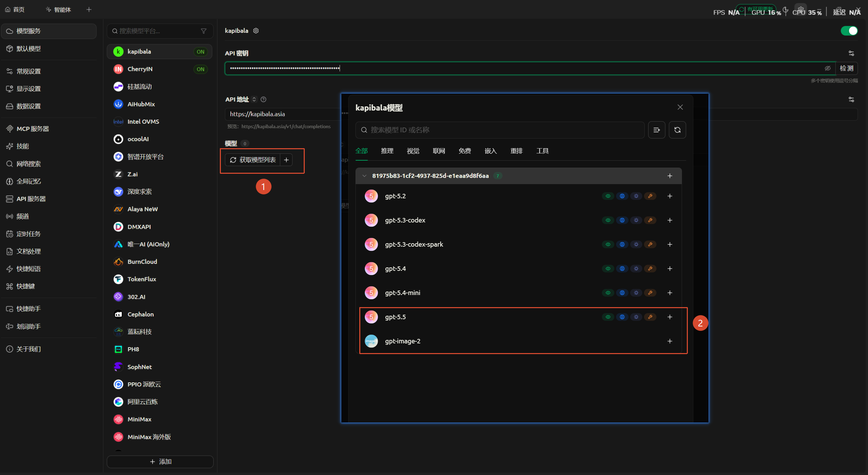
Task: Open MCP 服务器 in the sidebar
Action: [x=33, y=129]
